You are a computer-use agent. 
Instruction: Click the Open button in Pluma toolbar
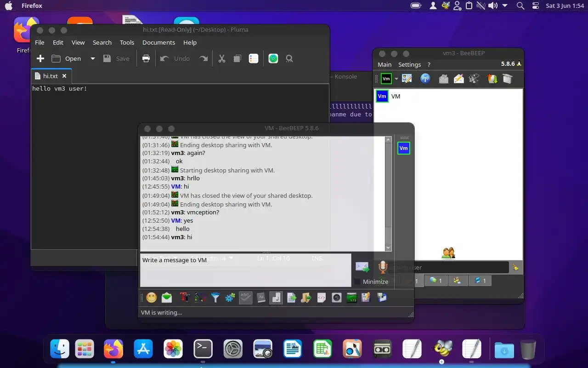pyautogui.click(x=67, y=58)
